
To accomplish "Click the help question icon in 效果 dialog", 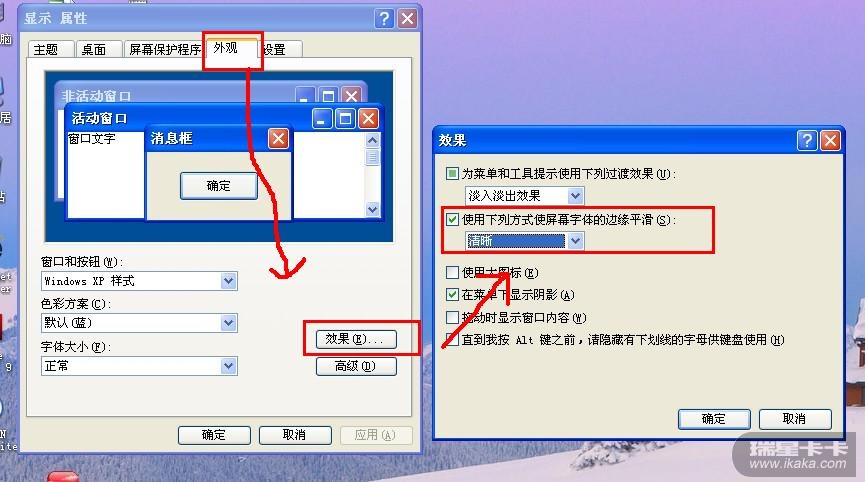I will tap(807, 141).
